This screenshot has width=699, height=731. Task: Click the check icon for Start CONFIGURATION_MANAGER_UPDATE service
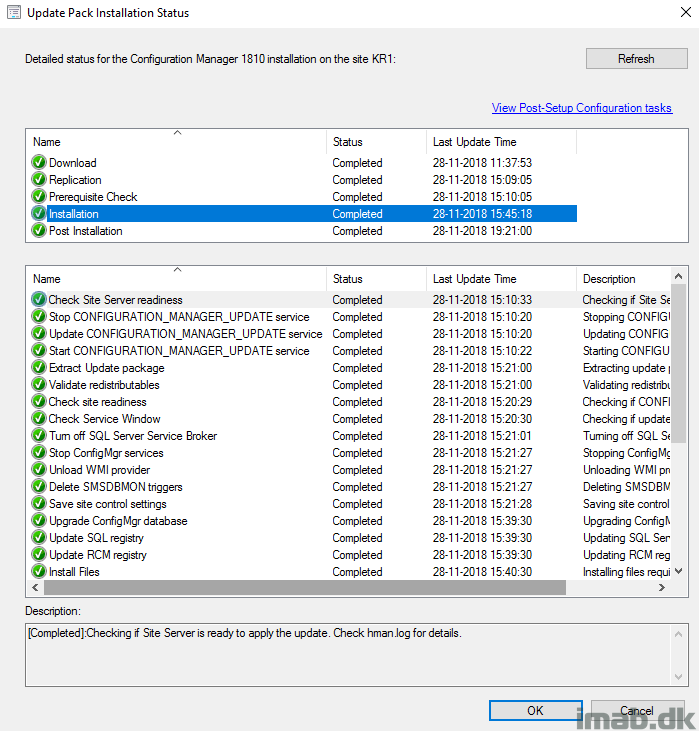[x=39, y=351]
